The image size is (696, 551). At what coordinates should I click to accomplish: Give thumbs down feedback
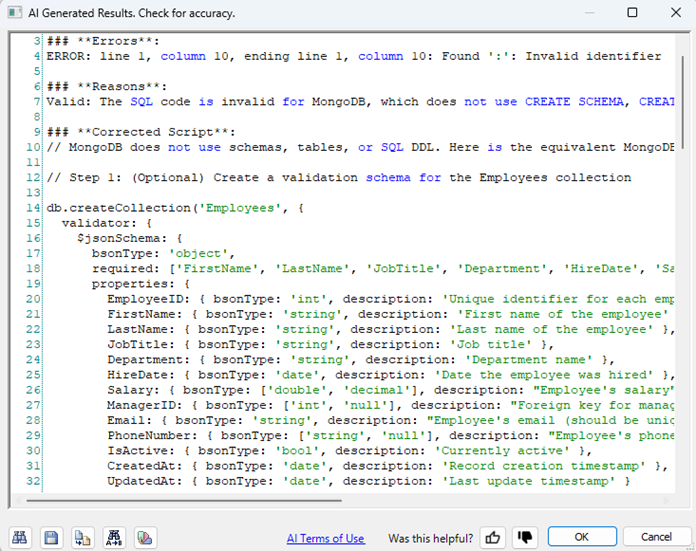(x=523, y=537)
